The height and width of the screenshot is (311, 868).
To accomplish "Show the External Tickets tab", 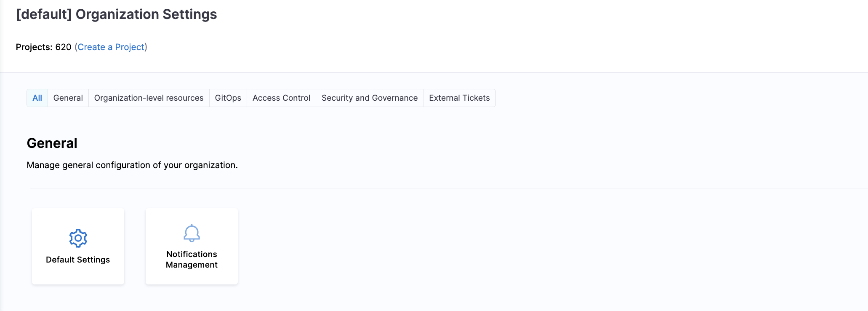I will pyautogui.click(x=459, y=98).
